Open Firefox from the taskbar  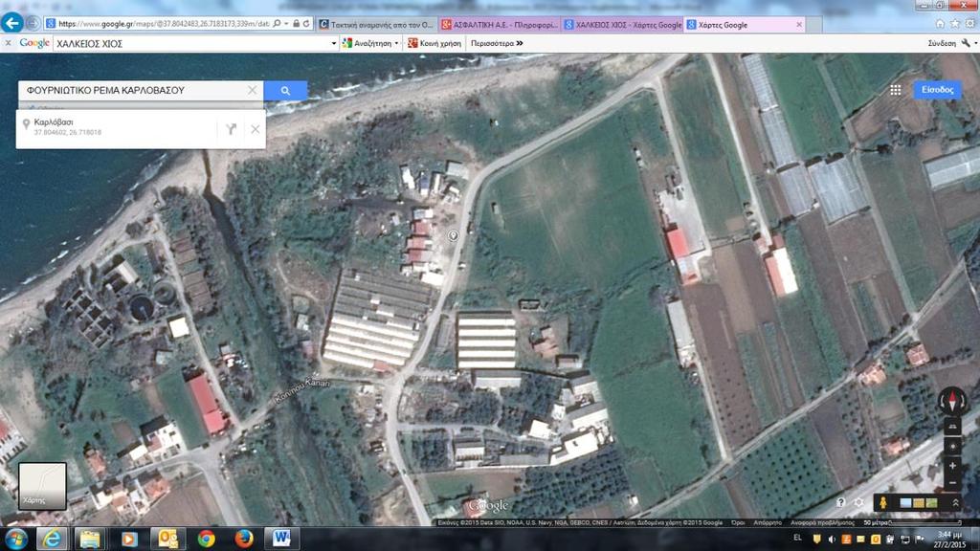tap(244, 539)
